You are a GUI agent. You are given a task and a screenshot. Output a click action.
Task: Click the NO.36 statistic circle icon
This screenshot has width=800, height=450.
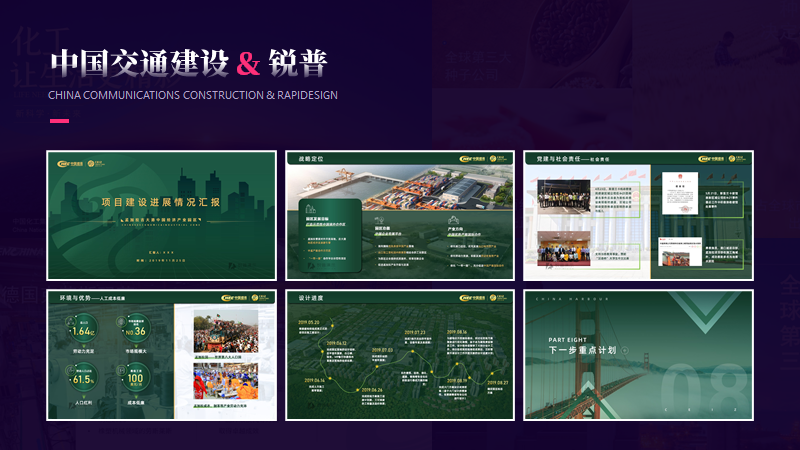pyautogui.click(x=136, y=330)
